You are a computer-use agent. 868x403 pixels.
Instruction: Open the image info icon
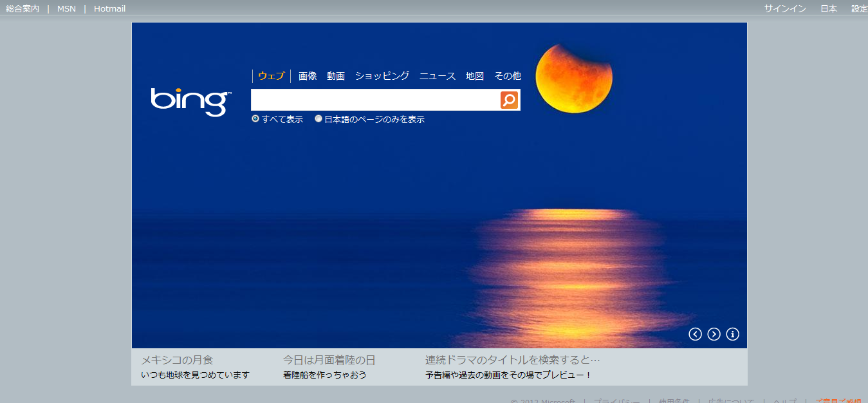[732, 334]
